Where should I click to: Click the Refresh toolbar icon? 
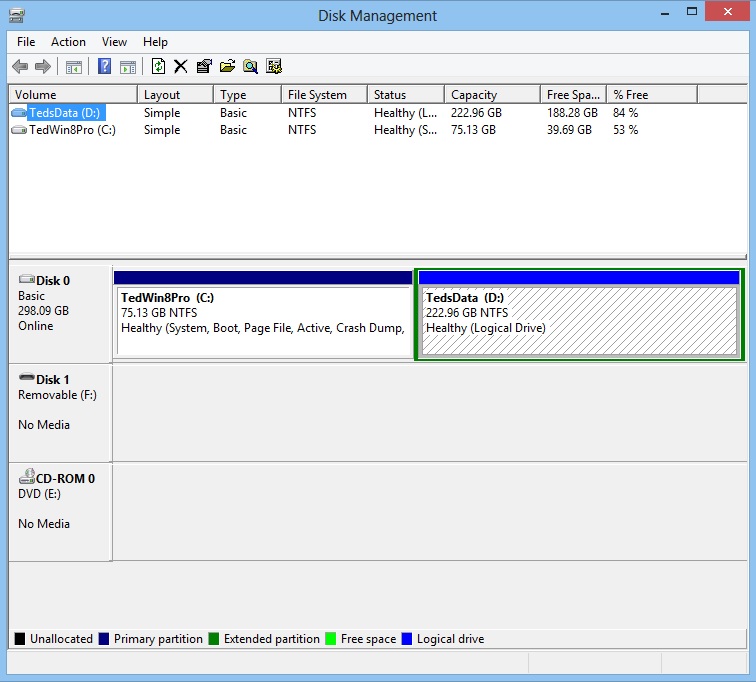[158, 67]
